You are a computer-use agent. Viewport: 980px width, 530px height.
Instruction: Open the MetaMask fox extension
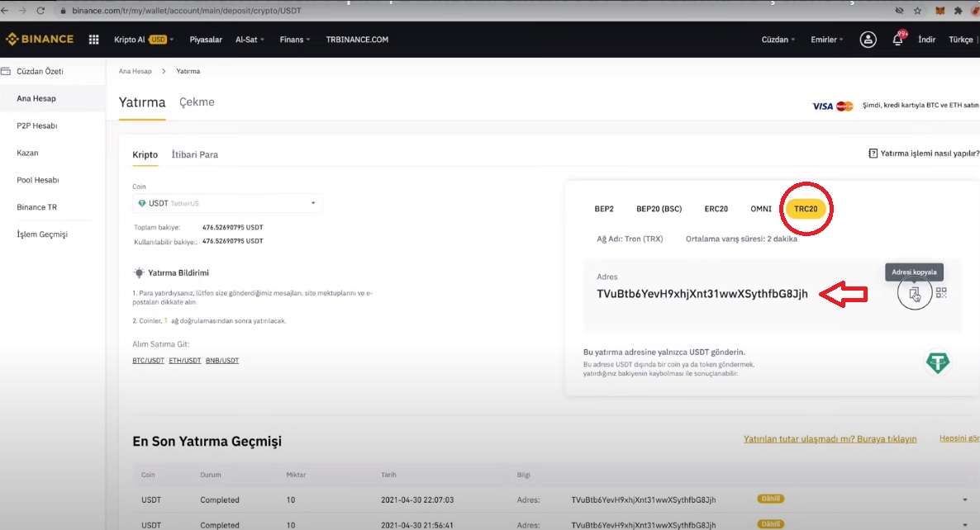coord(940,11)
